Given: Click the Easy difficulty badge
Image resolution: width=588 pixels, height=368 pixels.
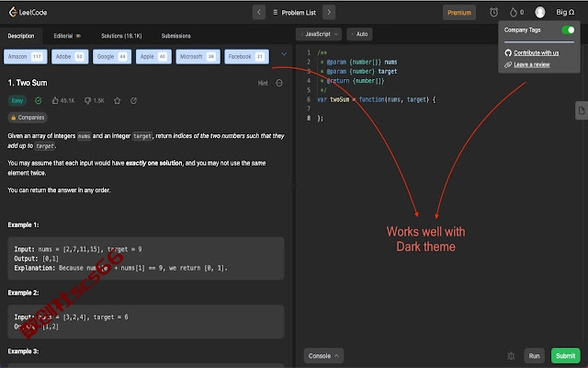Looking at the screenshot, I should [x=17, y=100].
